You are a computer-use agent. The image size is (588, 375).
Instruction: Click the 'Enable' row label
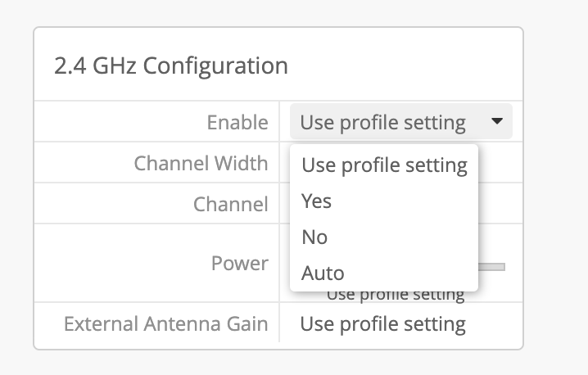tap(237, 122)
